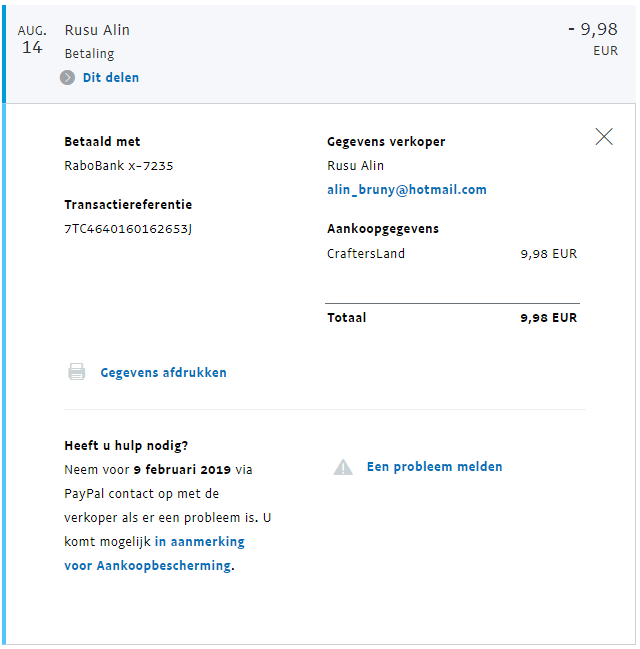Image resolution: width=640 pixels, height=649 pixels.
Task: Click the CraftersLand purchase item
Action: [x=366, y=254]
